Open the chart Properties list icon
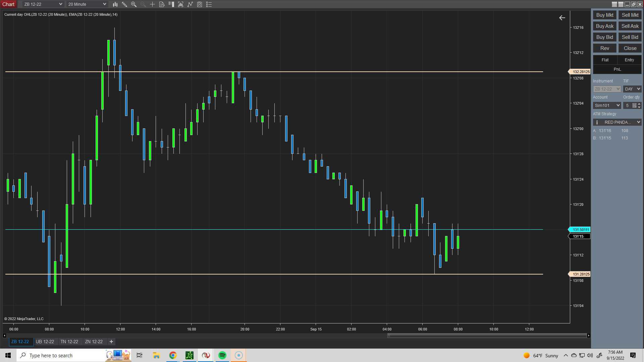This screenshot has height=362, width=644. pyautogui.click(x=209, y=4)
